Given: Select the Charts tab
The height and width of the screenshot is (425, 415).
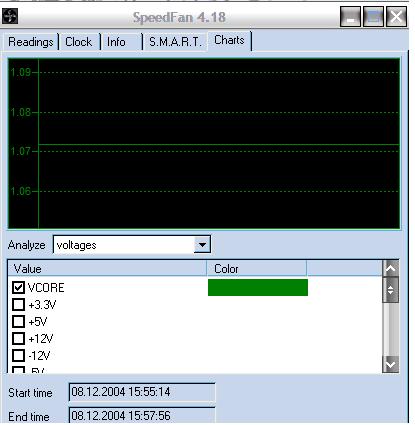Looking at the screenshot, I should (229, 40).
